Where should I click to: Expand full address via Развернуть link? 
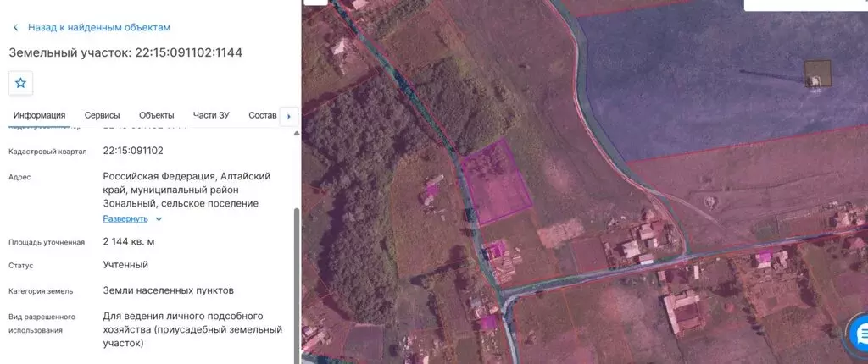tap(125, 218)
